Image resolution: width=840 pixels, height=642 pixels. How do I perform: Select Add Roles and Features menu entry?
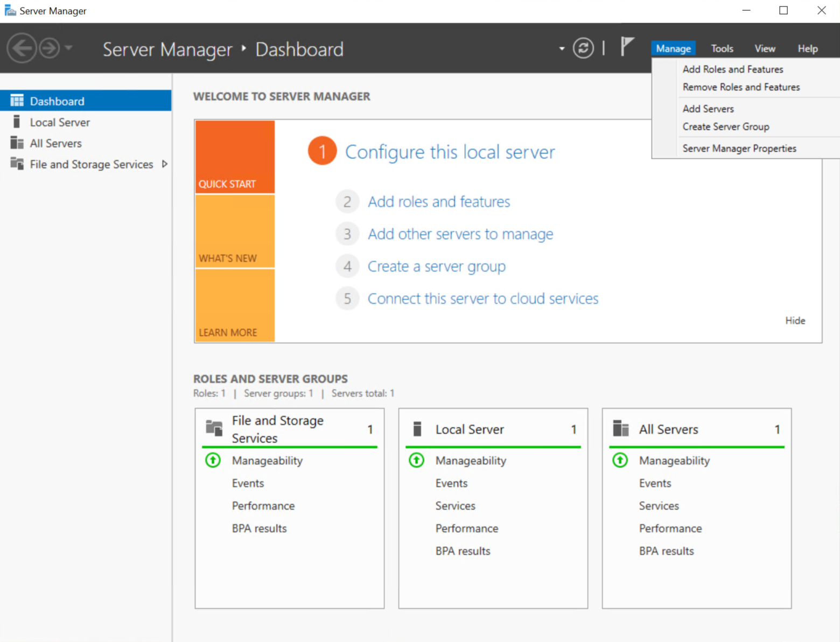(733, 69)
